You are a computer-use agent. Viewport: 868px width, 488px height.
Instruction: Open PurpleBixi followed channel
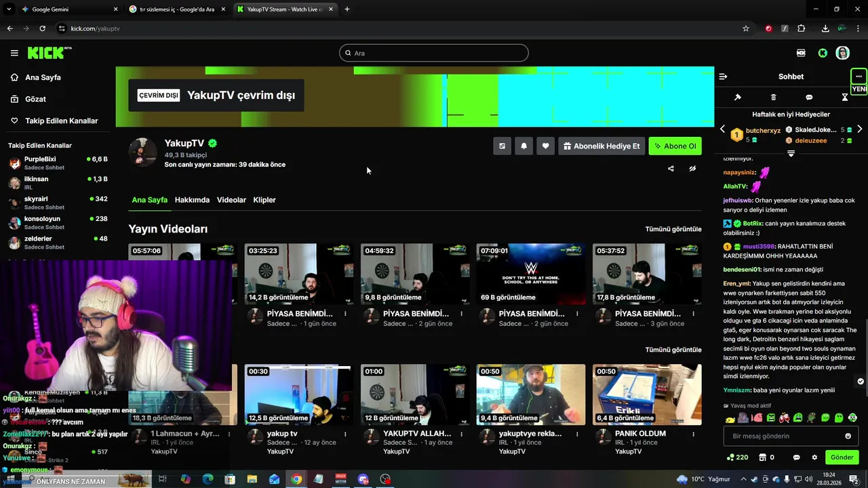(x=58, y=163)
